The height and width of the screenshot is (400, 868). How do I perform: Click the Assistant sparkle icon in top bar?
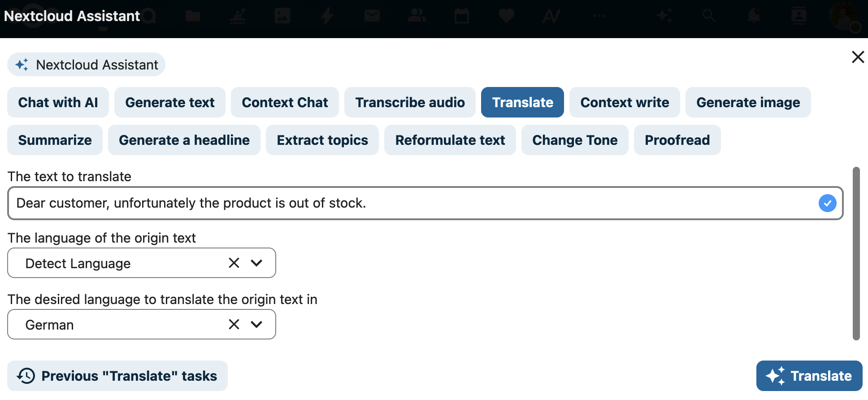tap(664, 16)
